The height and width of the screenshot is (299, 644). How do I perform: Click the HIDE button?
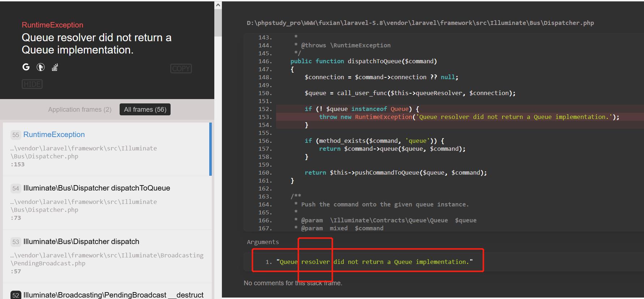point(32,84)
